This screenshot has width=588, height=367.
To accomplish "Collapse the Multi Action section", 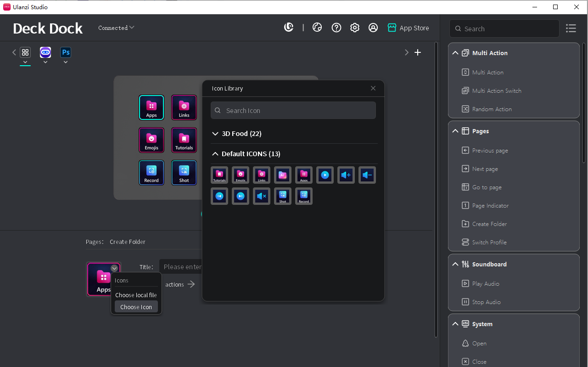I will 455,53.
